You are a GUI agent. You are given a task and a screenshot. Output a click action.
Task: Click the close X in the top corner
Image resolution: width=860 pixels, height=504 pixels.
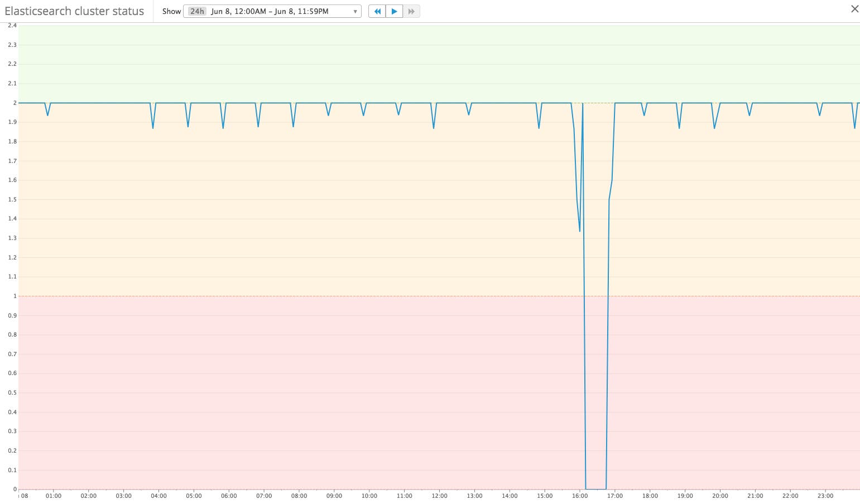coord(854,8)
